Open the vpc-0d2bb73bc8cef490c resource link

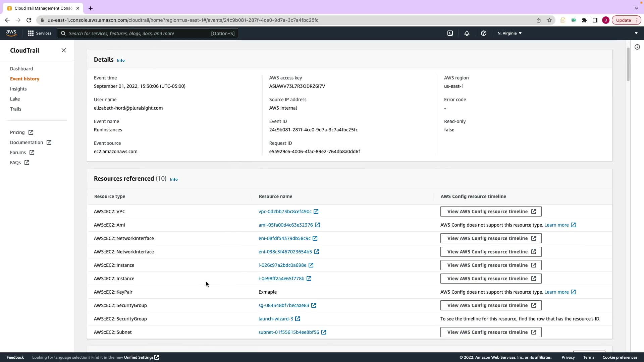click(x=285, y=212)
